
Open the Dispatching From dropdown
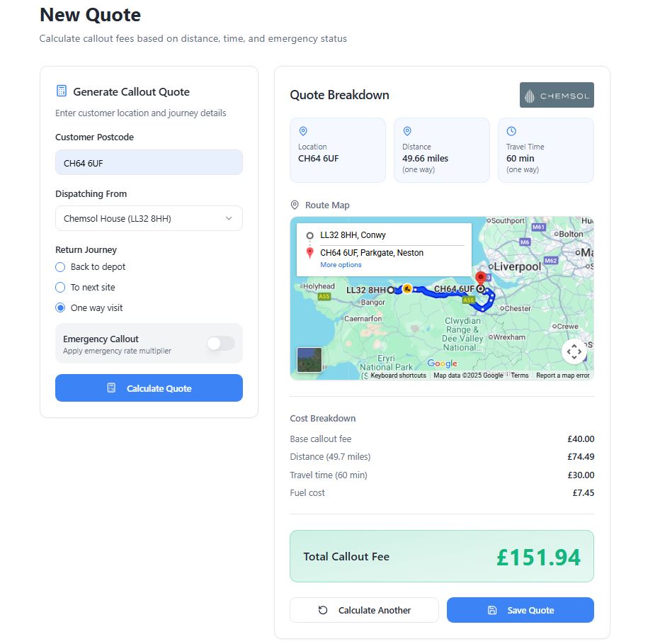pyautogui.click(x=149, y=218)
